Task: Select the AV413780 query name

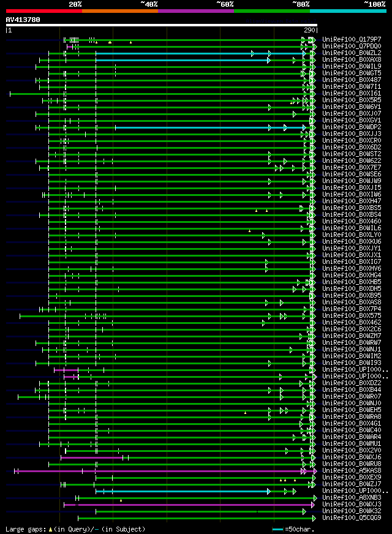Action: (23, 20)
